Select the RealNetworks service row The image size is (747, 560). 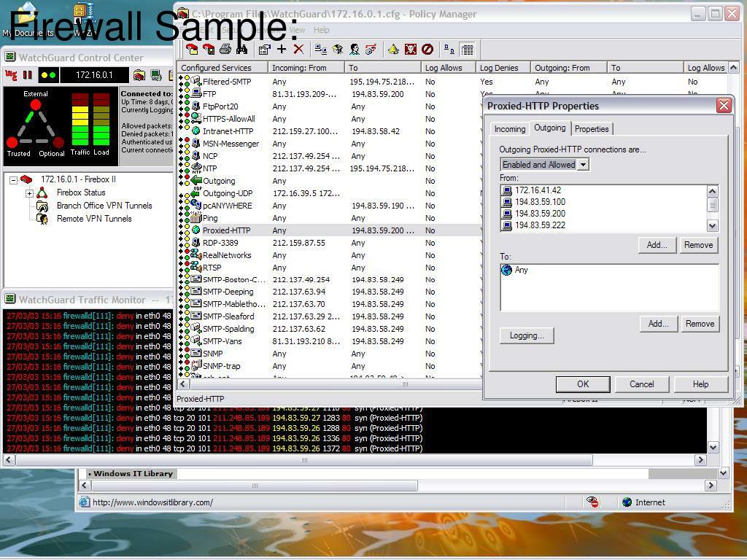coord(227,254)
